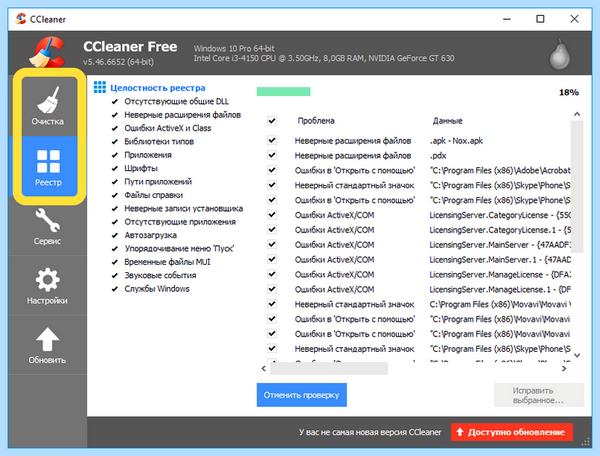Select the Реестр (Registry) section

tap(48, 166)
